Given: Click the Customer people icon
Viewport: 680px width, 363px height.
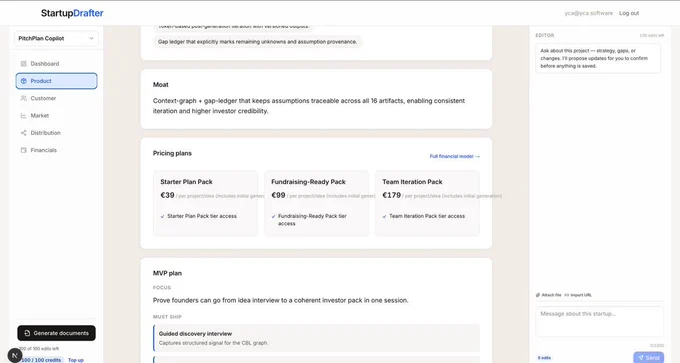Looking at the screenshot, I should 23,98.
